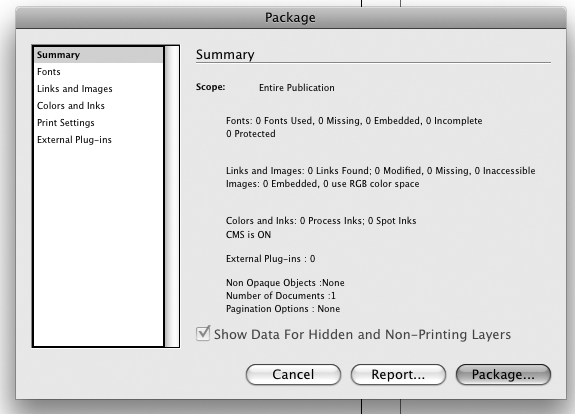Open the Fonts category
This screenshot has height=414, width=575.
(98, 72)
